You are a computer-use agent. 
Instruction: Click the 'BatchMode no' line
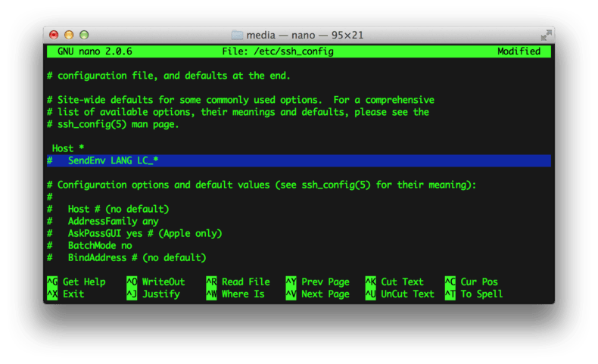click(89, 245)
